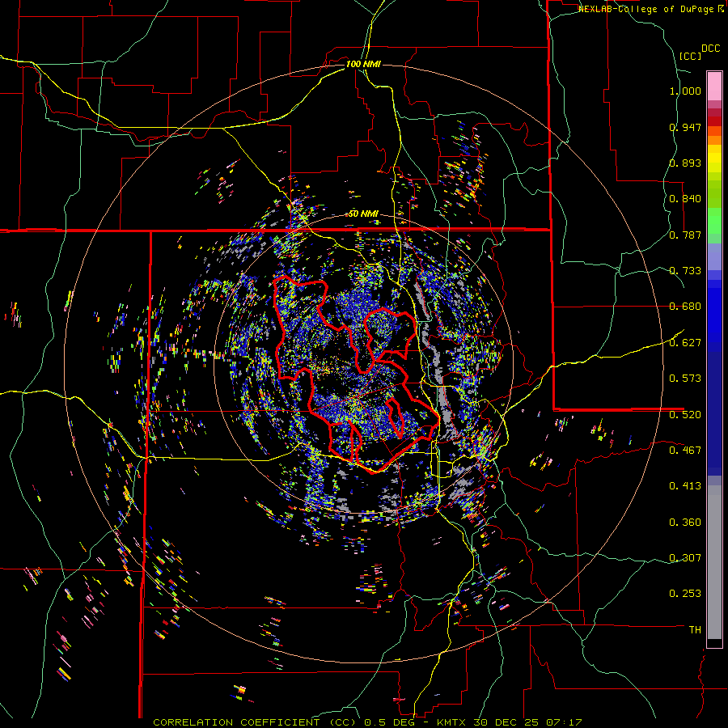
Task: Click the KMTX radar site identifier
Action: click(x=453, y=722)
